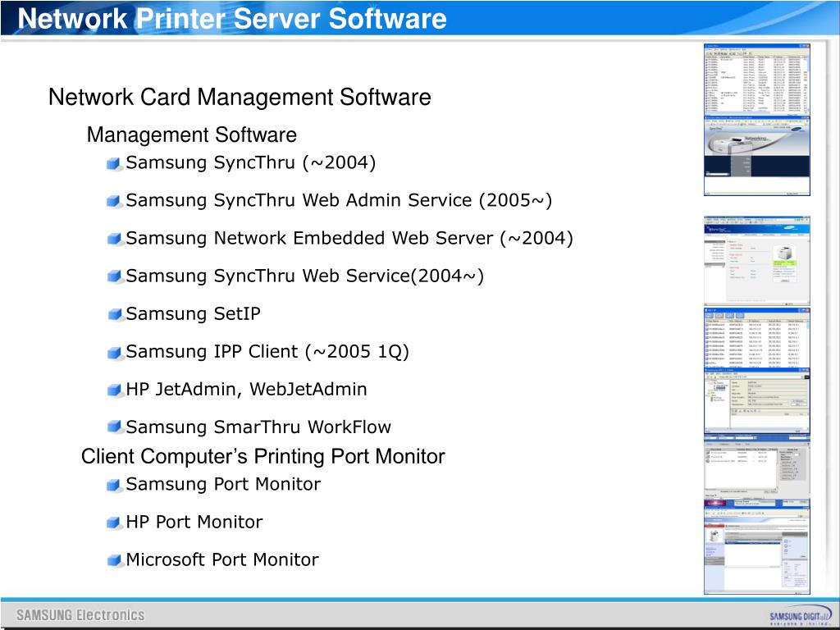Click the SAMSUNG Electronics footer logo

click(80, 615)
